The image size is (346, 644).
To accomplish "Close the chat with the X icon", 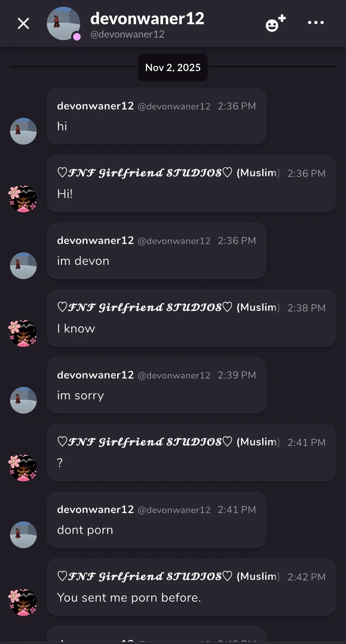I will 23,24.
